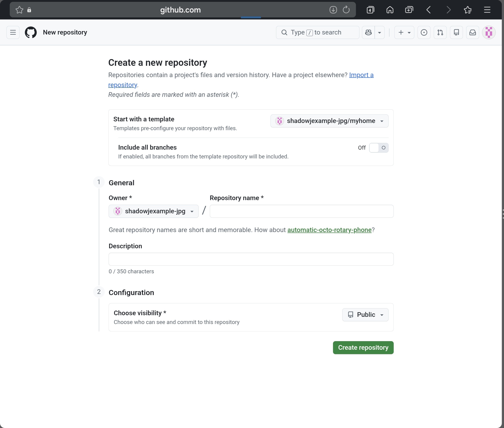Go to browser home page
This screenshot has height=428, width=504.
tap(390, 10)
